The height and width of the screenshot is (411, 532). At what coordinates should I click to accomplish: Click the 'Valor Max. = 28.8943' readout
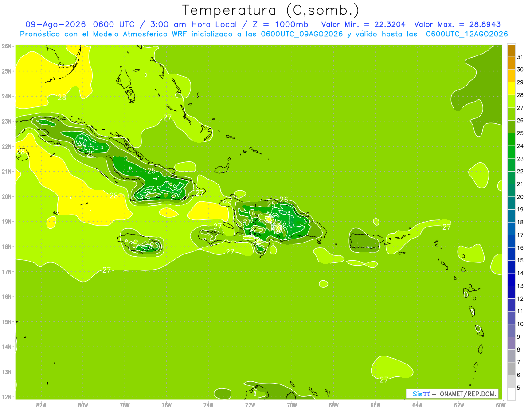point(458,24)
